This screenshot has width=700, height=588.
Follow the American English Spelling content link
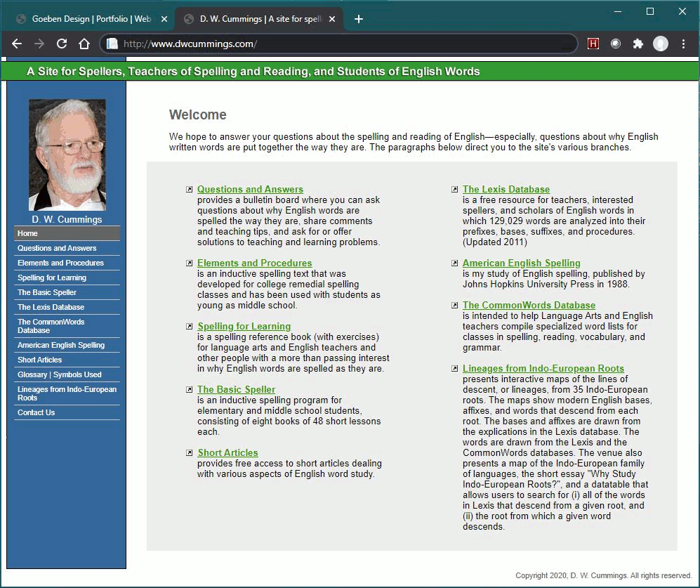[x=522, y=263]
